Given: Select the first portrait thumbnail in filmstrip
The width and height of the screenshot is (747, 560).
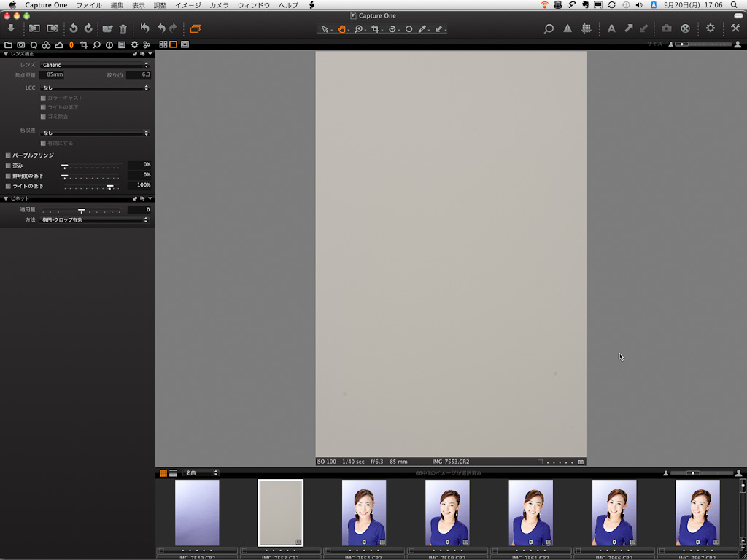Looking at the screenshot, I should (x=363, y=512).
